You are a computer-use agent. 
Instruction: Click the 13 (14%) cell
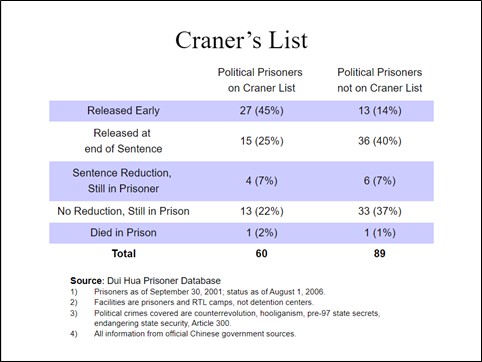380,111
